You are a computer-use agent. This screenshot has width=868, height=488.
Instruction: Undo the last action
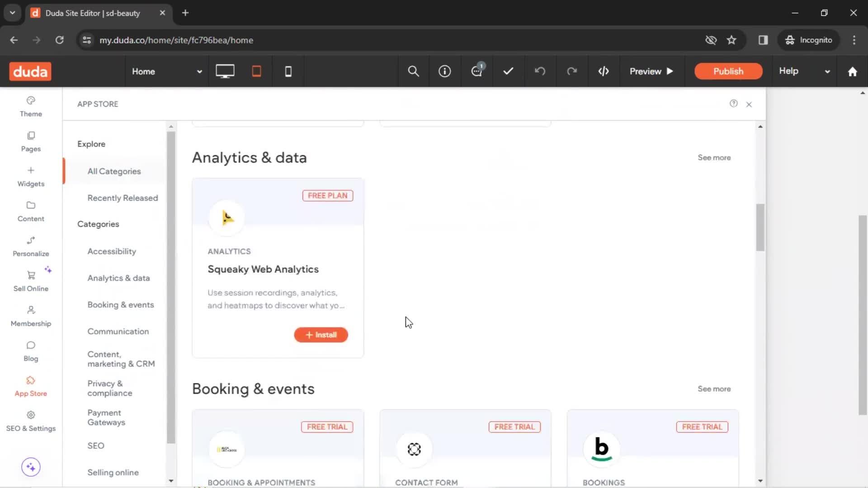point(540,71)
